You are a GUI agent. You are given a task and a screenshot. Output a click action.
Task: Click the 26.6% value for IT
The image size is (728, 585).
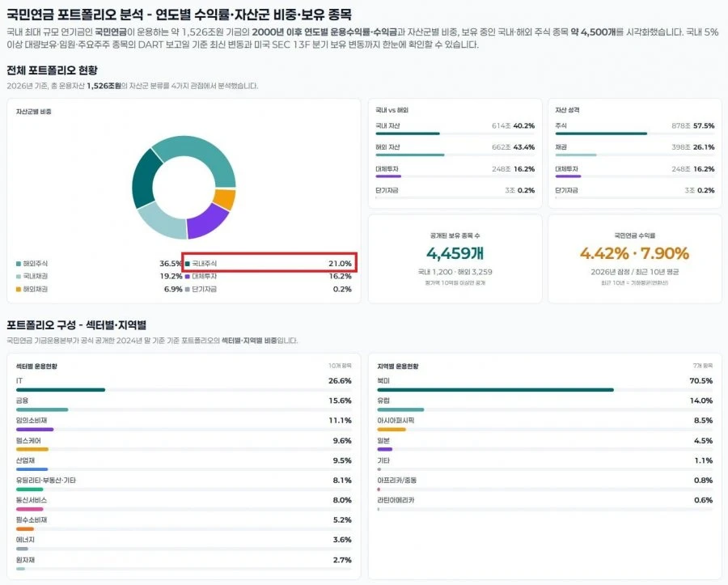(340, 381)
